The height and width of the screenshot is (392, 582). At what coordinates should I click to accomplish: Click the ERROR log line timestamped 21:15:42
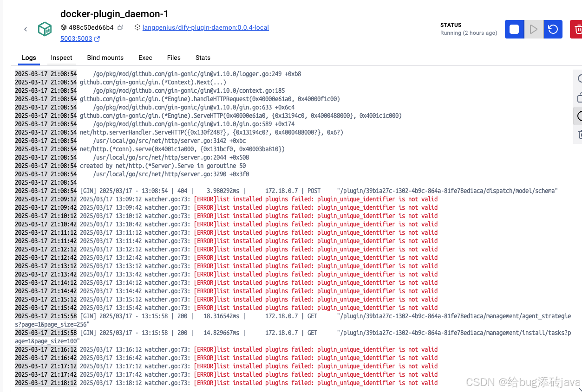(226, 308)
